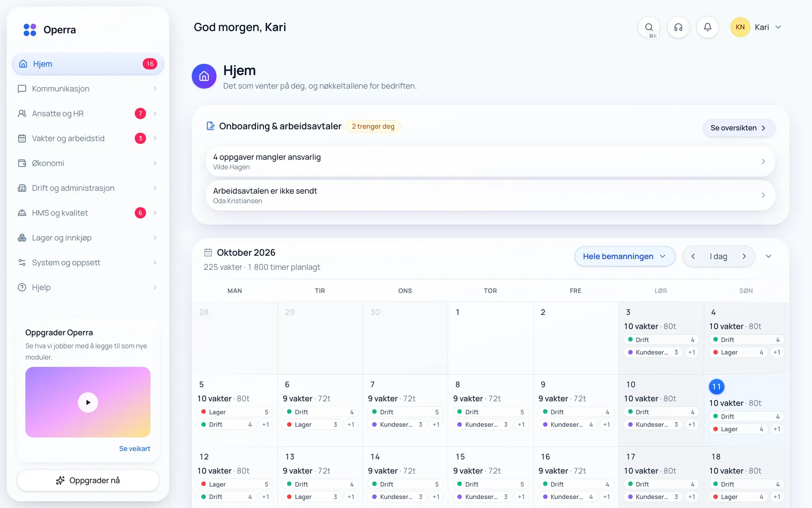This screenshot has height=508, width=812.
Task: Expand the HMS og kvalitet chevron
Action: click(x=155, y=213)
